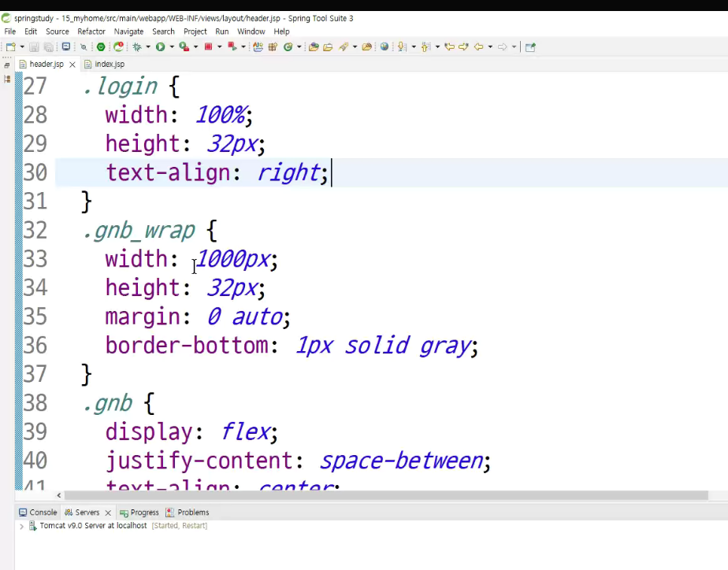The image size is (728, 570).
Task: Click the New file wizard icon
Action: 11,46
